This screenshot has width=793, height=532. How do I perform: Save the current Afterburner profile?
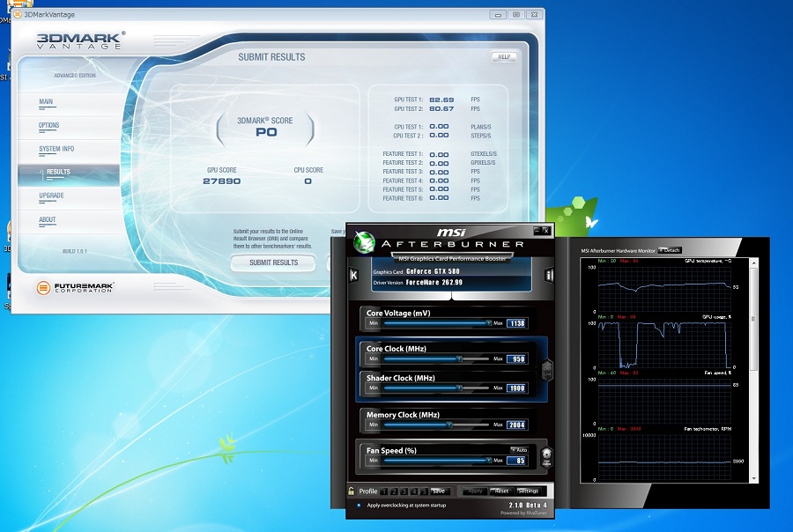point(439,491)
